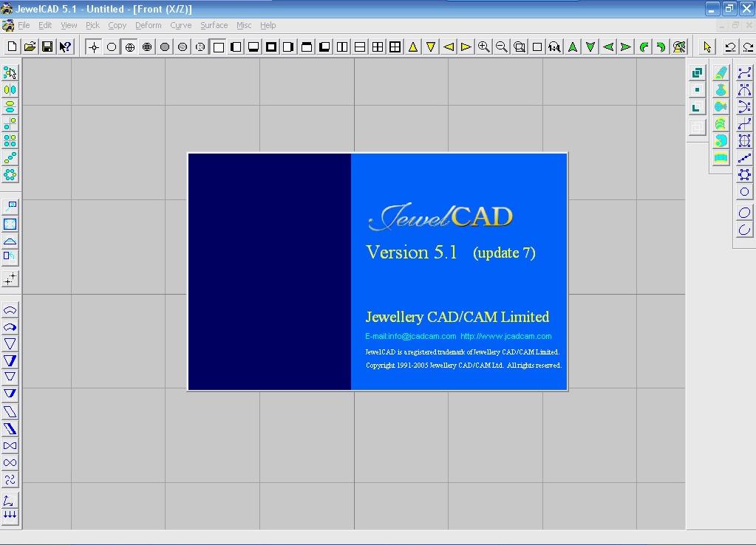The width and height of the screenshot is (756, 545).
Task: Click the teal overlapping squares boolean icon
Action: pyautogui.click(x=697, y=73)
